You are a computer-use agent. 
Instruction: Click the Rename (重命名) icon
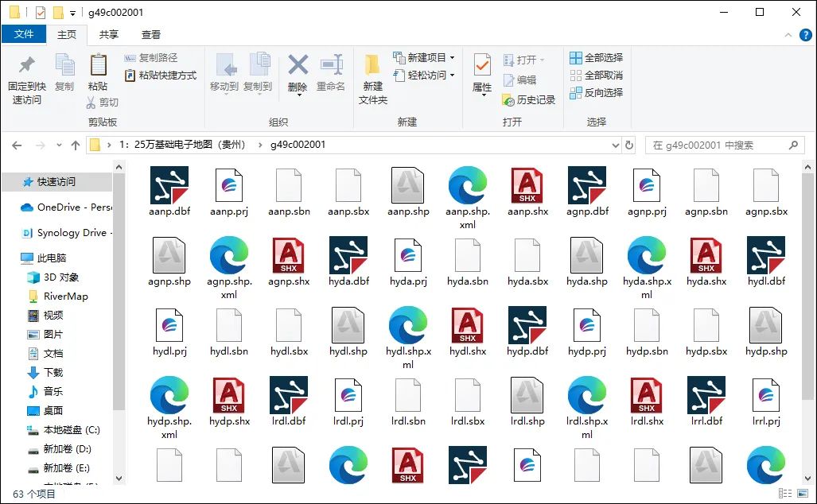[x=332, y=65]
